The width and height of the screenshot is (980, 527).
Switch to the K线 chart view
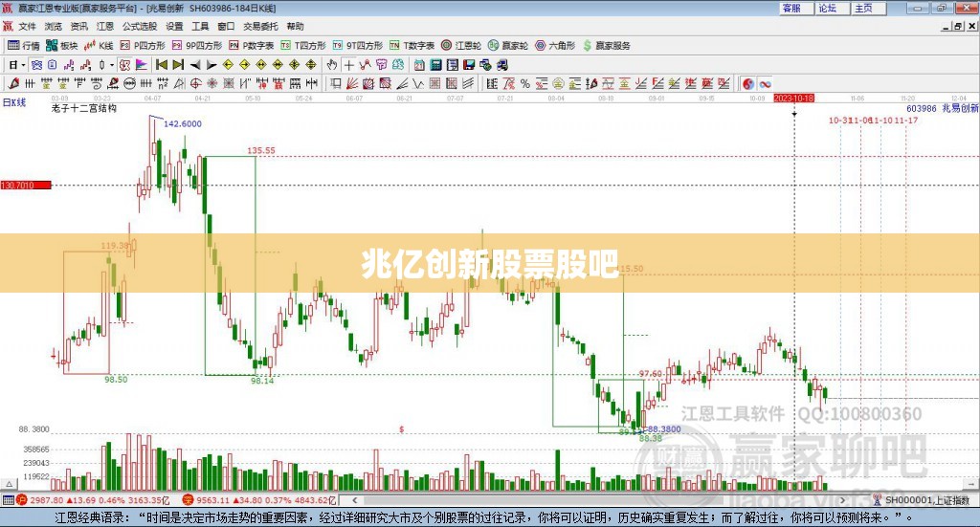tap(99, 46)
